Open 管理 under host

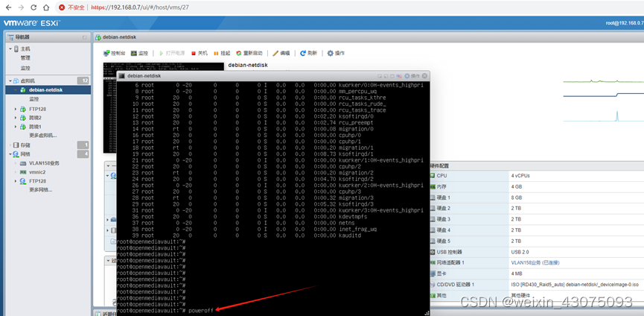pos(25,58)
